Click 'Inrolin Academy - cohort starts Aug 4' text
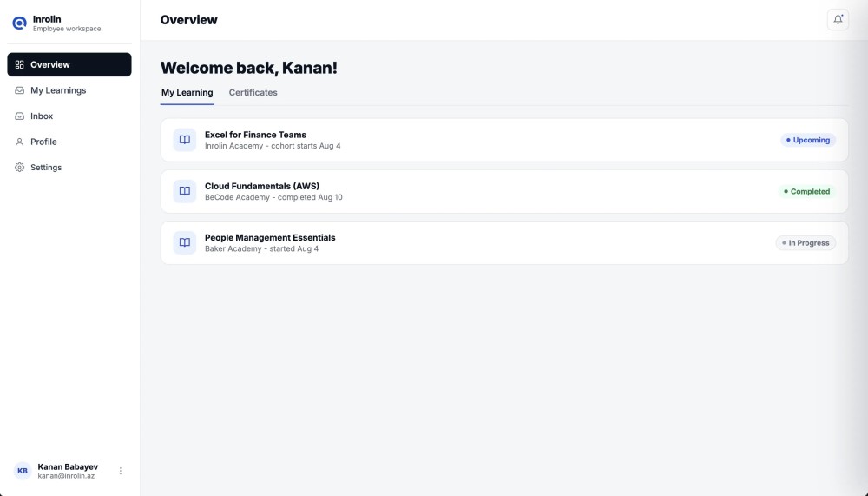868x496 pixels. (x=273, y=146)
